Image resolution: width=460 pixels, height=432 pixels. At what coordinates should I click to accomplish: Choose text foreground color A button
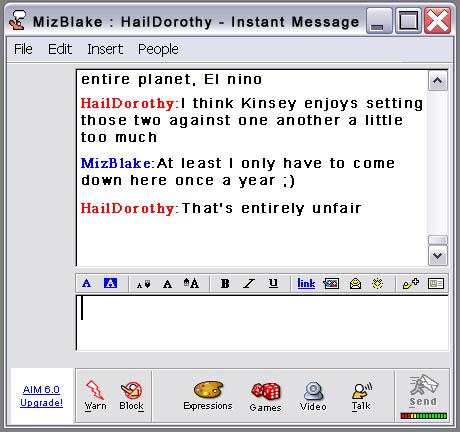coord(86,284)
